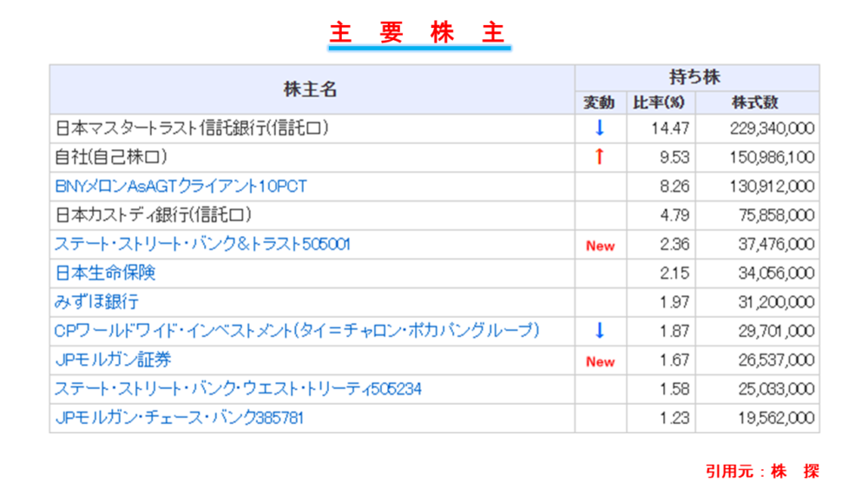Click share count 29,701,000

point(777,331)
